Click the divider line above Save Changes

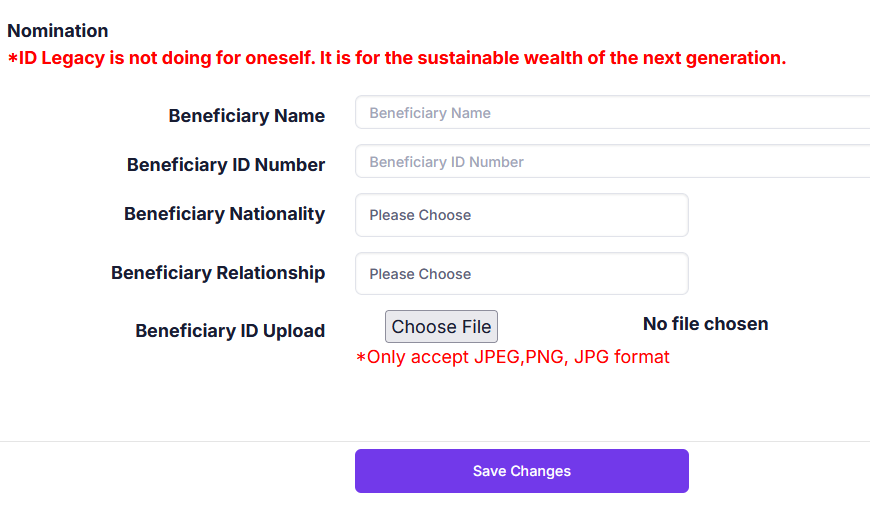pos(435,441)
